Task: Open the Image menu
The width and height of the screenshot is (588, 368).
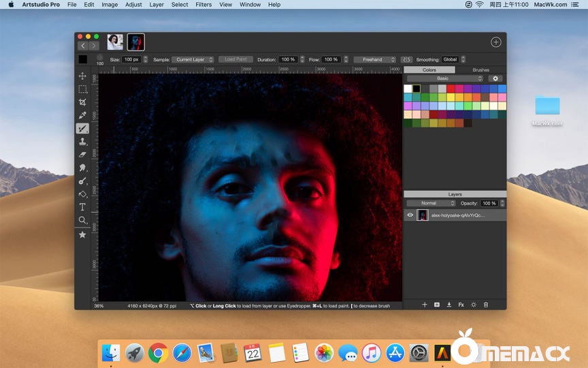Action: [x=110, y=5]
